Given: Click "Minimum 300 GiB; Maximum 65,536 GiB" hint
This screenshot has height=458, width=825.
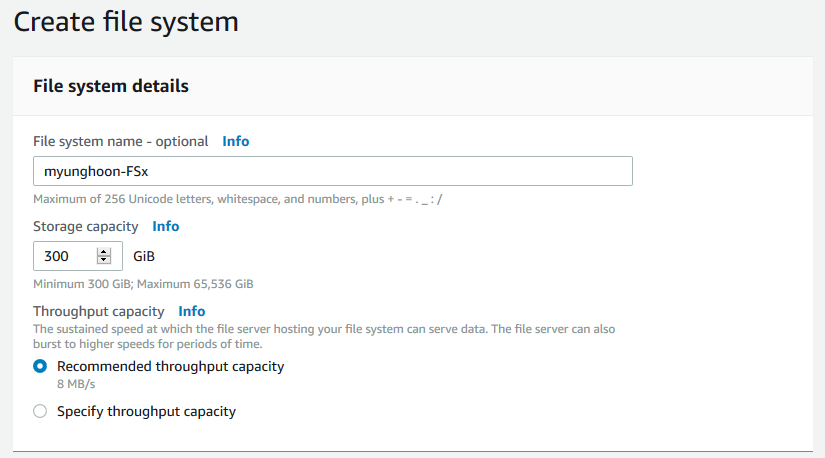Looking at the screenshot, I should click(143, 284).
